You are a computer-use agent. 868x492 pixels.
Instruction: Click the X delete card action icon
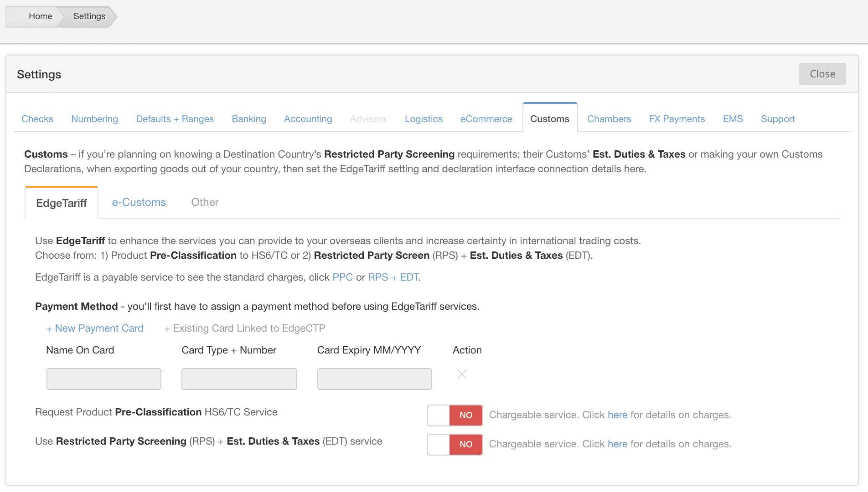[462, 374]
